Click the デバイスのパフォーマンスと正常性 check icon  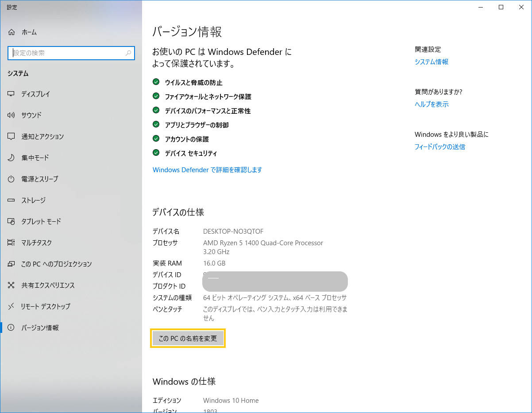coord(156,110)
